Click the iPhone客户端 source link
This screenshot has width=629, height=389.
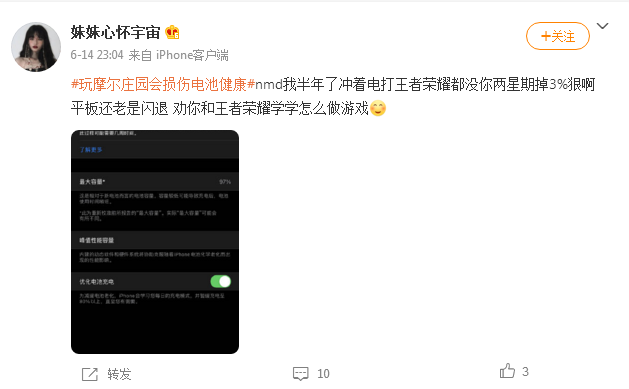pos(192,55)
